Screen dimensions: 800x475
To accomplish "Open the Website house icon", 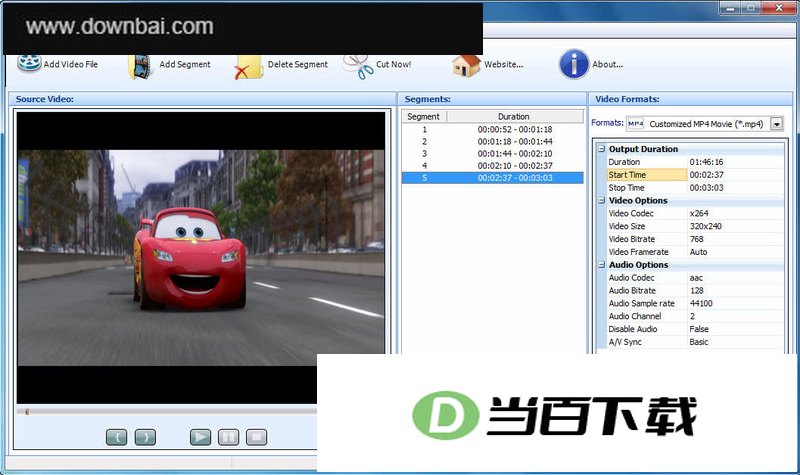I will pyautogui.click(x=466, y=66).
